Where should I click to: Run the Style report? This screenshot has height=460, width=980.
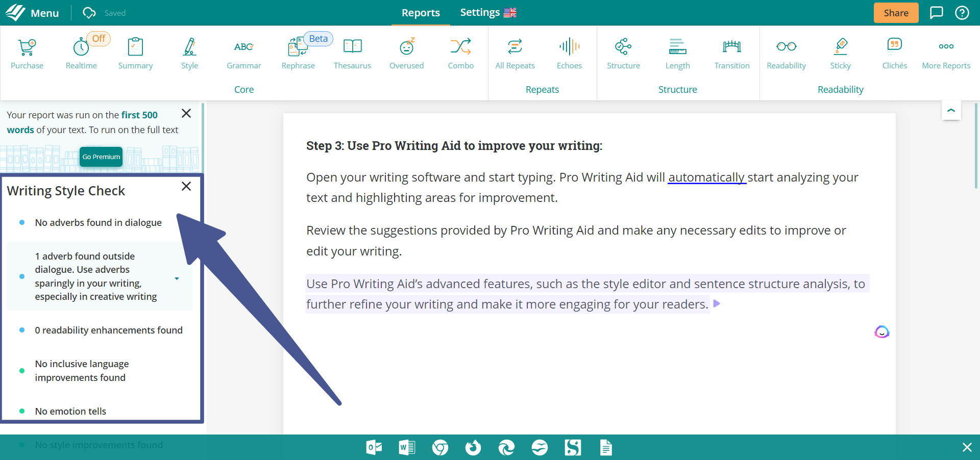[189, 54]
